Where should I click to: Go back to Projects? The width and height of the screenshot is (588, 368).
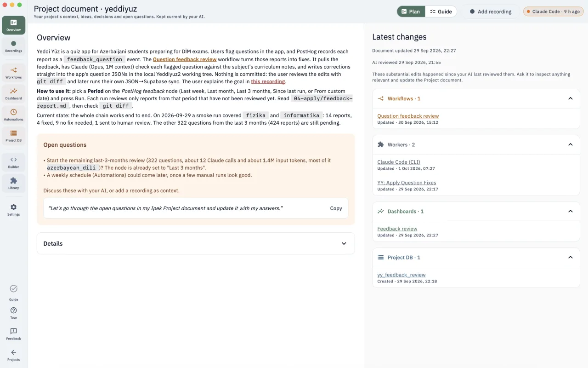tap(13, 356)
